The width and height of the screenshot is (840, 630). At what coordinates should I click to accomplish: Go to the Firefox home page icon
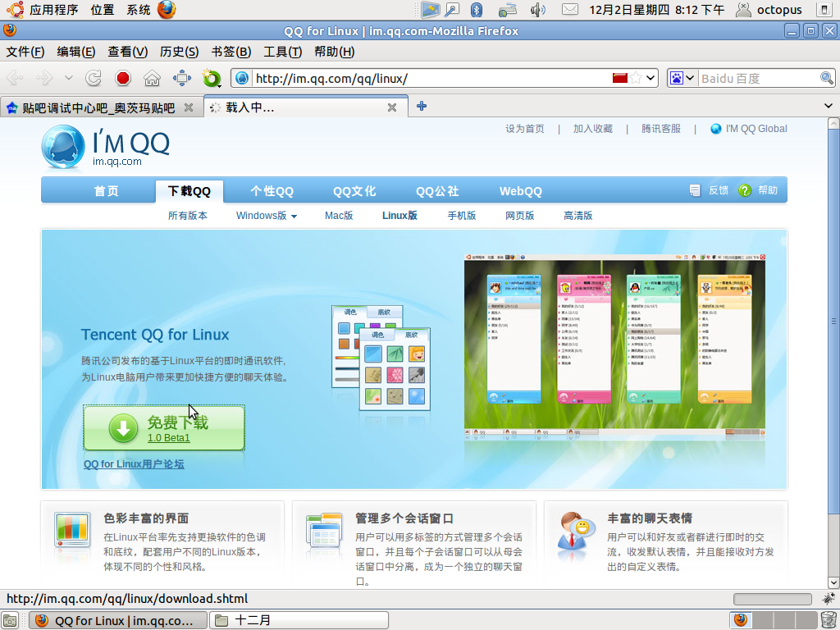click(152, 78)
